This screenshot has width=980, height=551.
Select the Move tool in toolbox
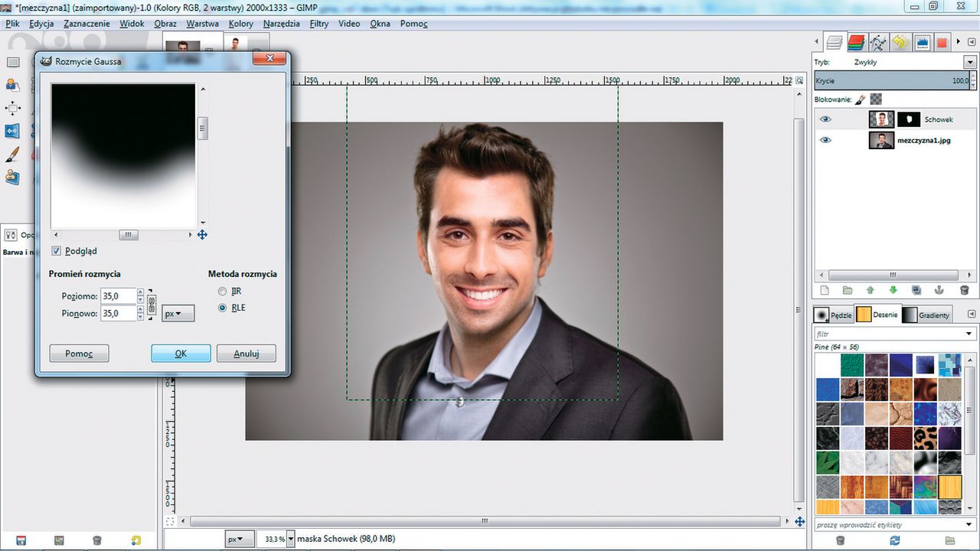tap(12, 108)
